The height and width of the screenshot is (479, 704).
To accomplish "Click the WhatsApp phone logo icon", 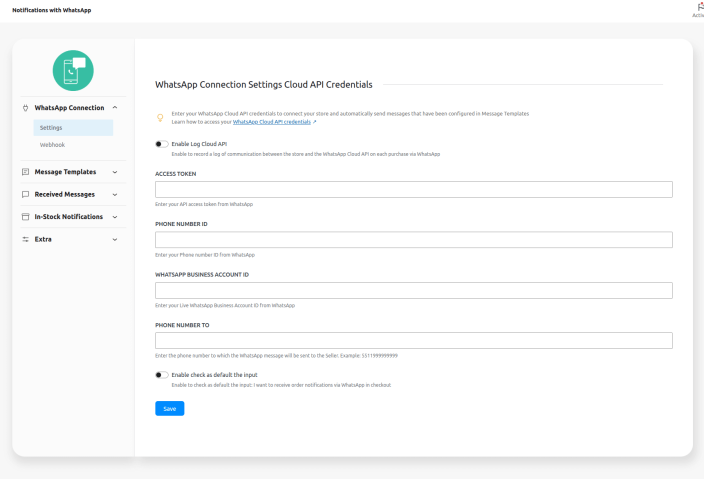I will (x=73, y=69).
